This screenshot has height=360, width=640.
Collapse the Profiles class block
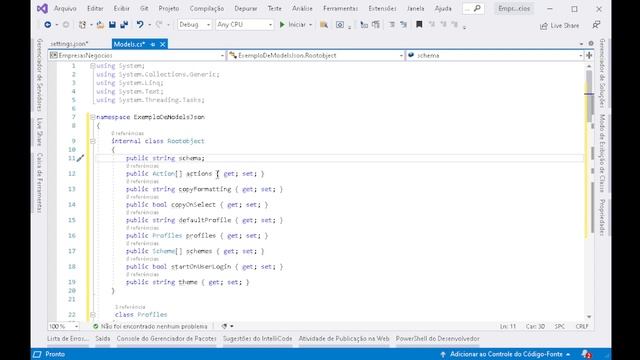[93, 315]
